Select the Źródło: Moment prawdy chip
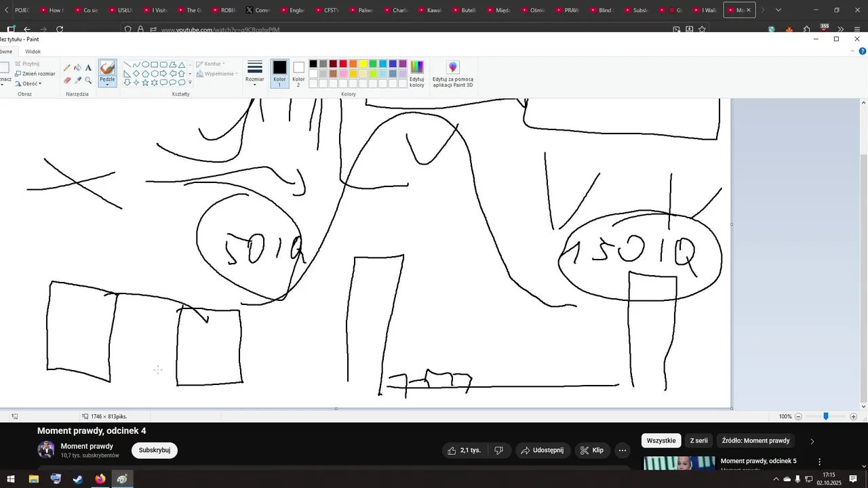868x488 pixels. pyautogui.click(x=755, y=441)
